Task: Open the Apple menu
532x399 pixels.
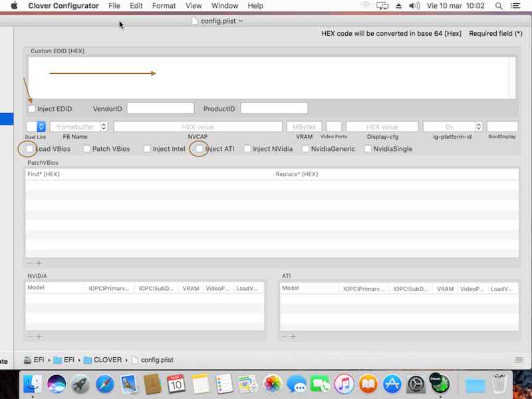Action: click(14, 5)
